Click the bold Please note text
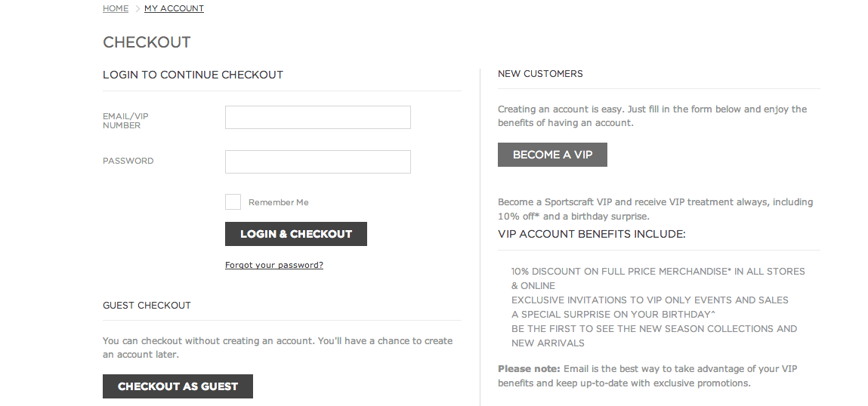The image size is (868, 406). pos(529,369)
